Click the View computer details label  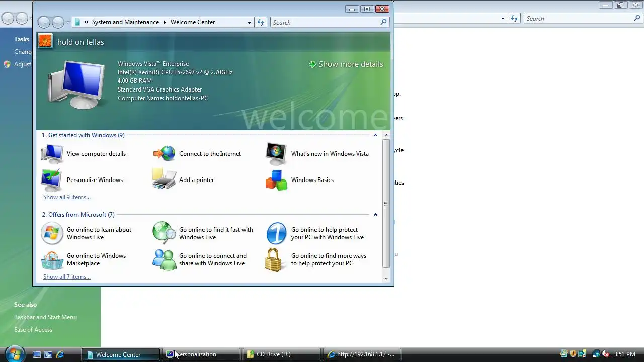point(96,154)
